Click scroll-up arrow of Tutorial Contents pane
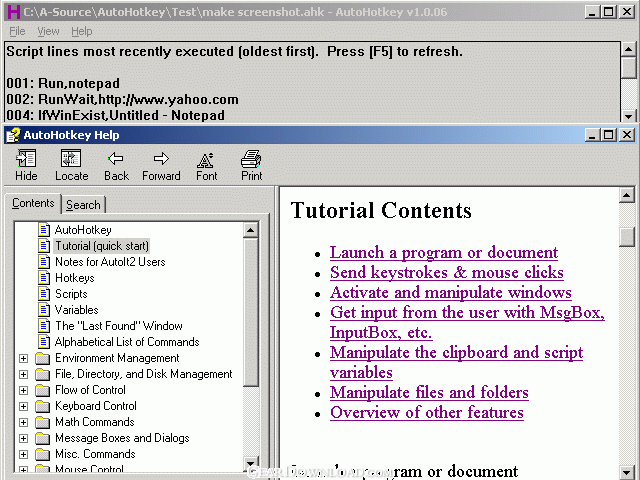Viewport: 640px width, 480px height. [x=627, y=195]
